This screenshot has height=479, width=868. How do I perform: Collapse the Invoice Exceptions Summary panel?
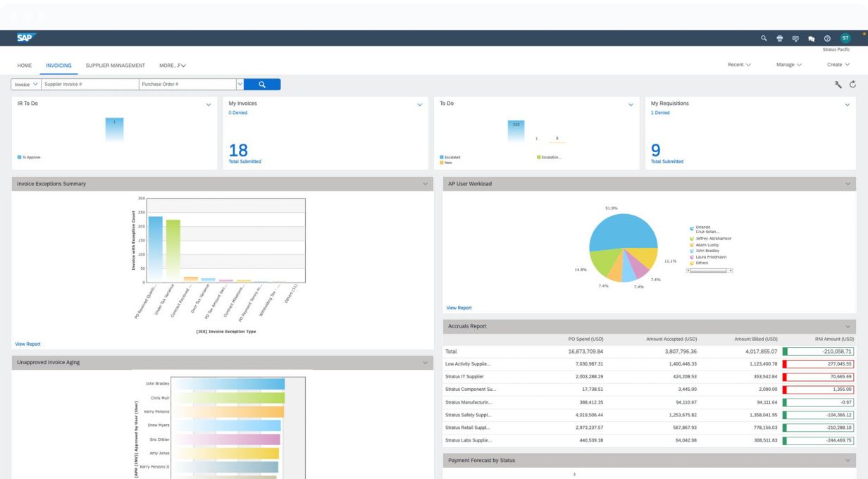click(425, 184)
